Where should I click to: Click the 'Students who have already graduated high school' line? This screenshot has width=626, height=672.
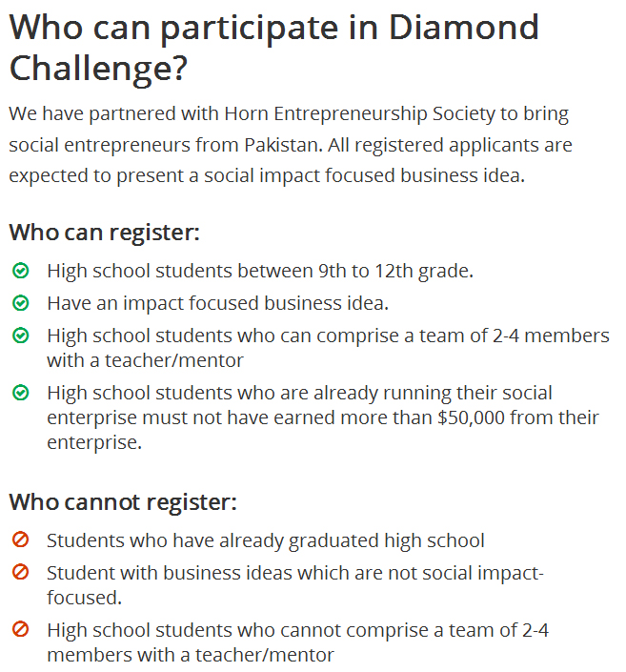coord(265,540)
